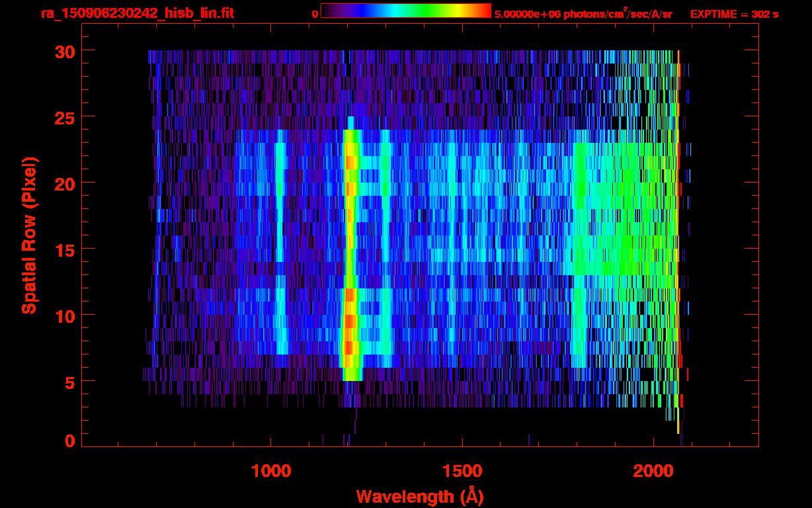Click the Spatial Row (Pixel) axis title
The image size is (812, 508).
coord(30,235)
